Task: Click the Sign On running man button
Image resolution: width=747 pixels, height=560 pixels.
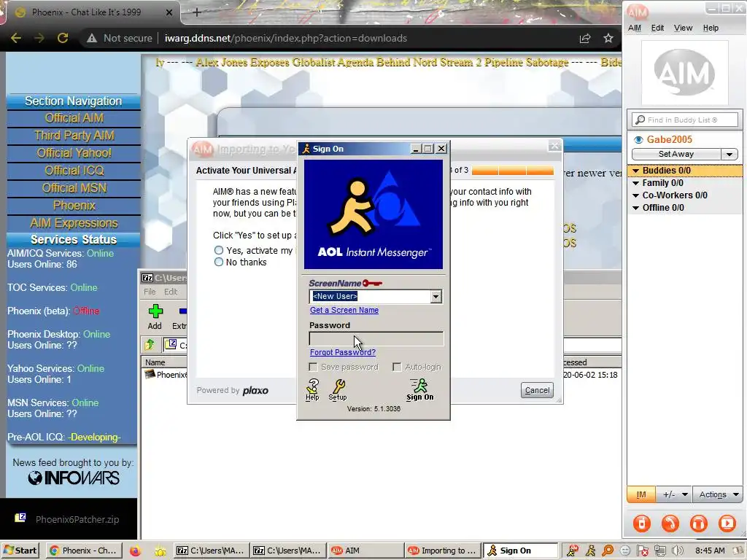Action: [419, 389]
